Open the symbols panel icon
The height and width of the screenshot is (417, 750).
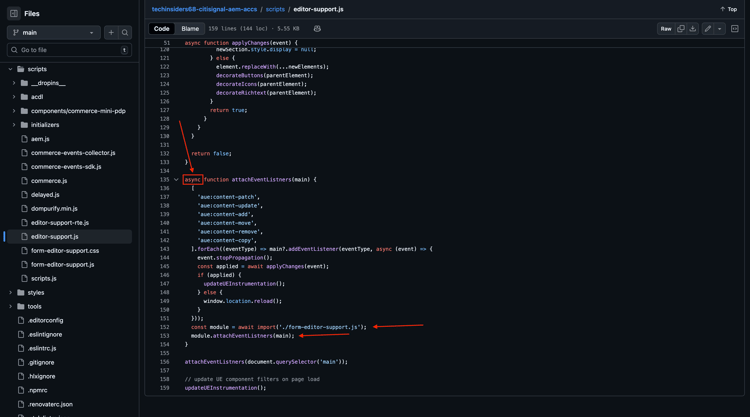735,29
